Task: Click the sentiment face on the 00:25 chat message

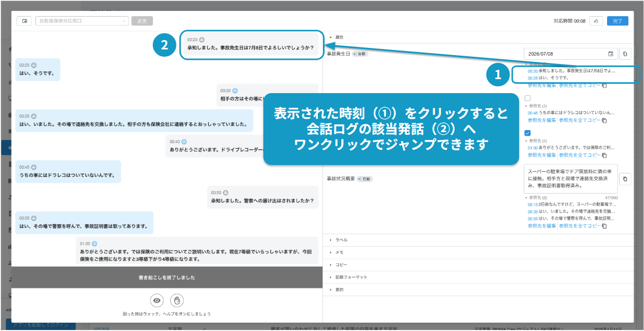Action: pos(33,65)
